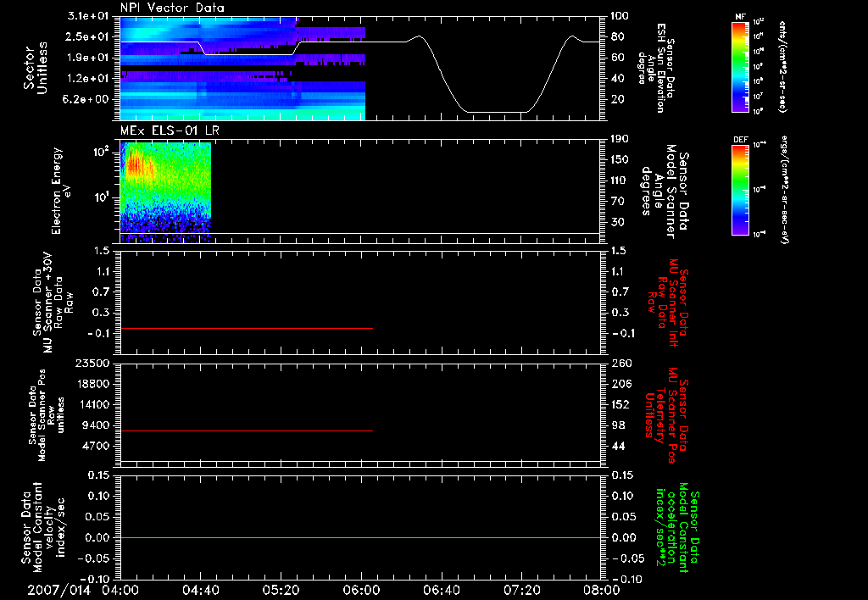Viewport: 868px width, 600px height.
Task: Click the "NF" label above the color bar
Action: pos(740,17)
